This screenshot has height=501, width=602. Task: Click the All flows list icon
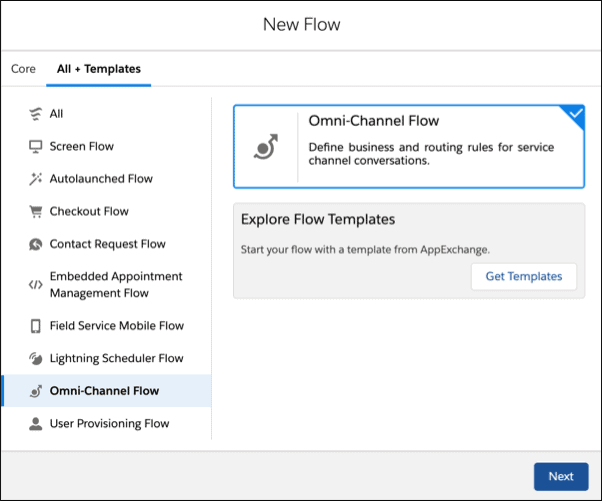35,114
